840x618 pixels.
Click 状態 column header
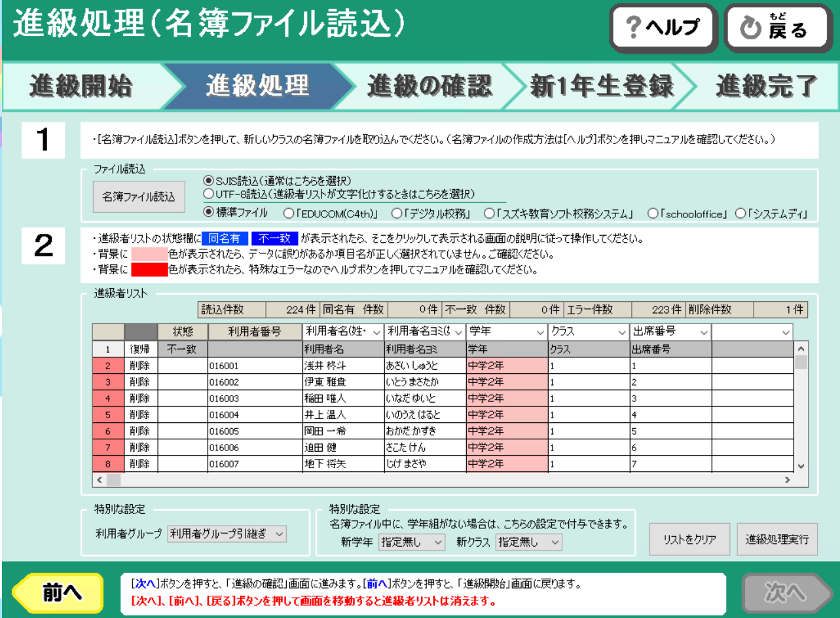(183, 332)
